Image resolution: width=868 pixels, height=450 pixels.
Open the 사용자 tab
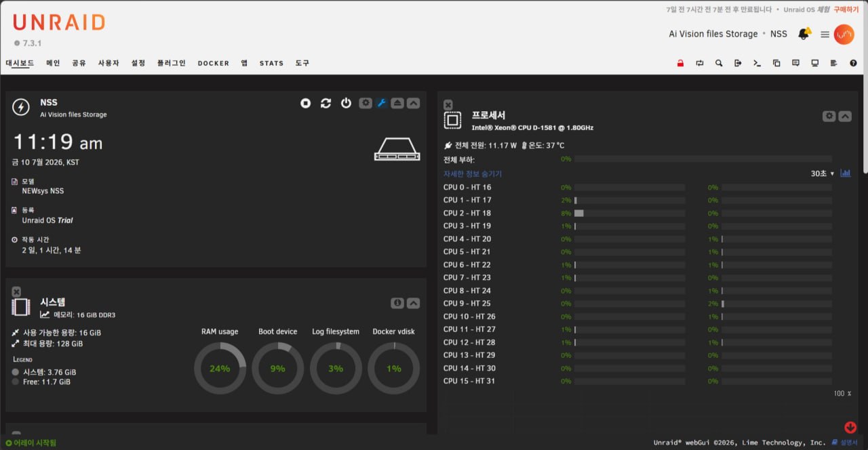point(108,63)
